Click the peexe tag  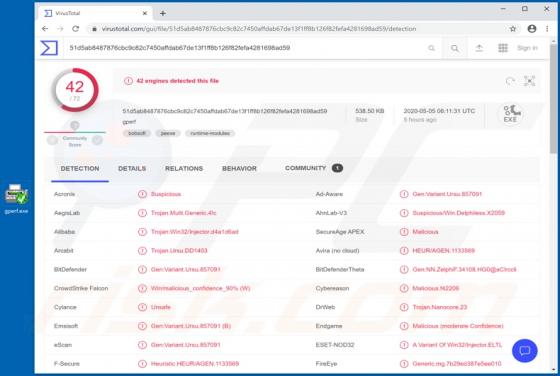(168, 133)
